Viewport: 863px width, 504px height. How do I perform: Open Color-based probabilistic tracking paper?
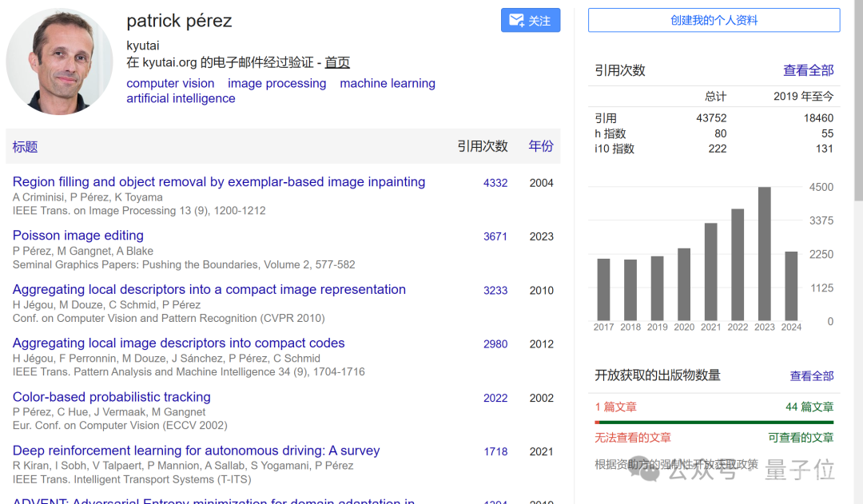(x=111, y=397)
